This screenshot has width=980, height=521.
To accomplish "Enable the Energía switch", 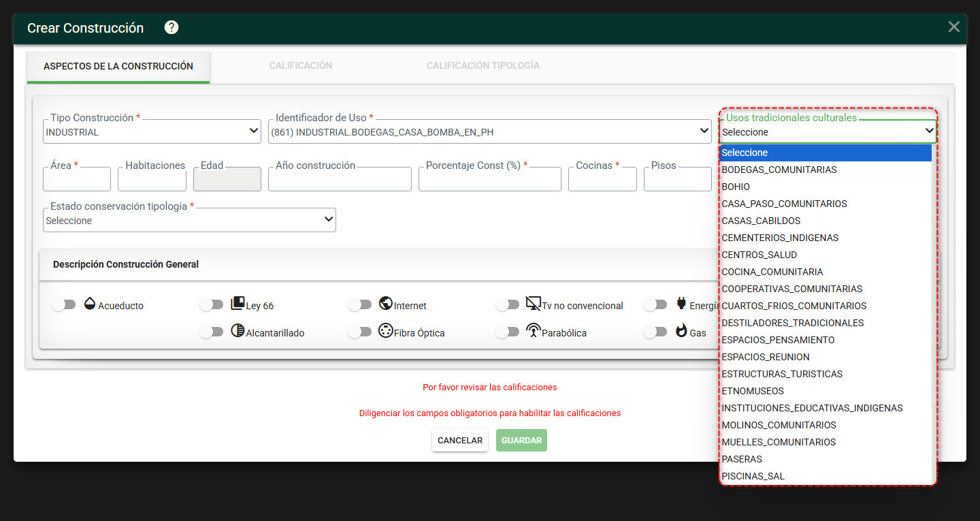I will (x=655, y=305).
